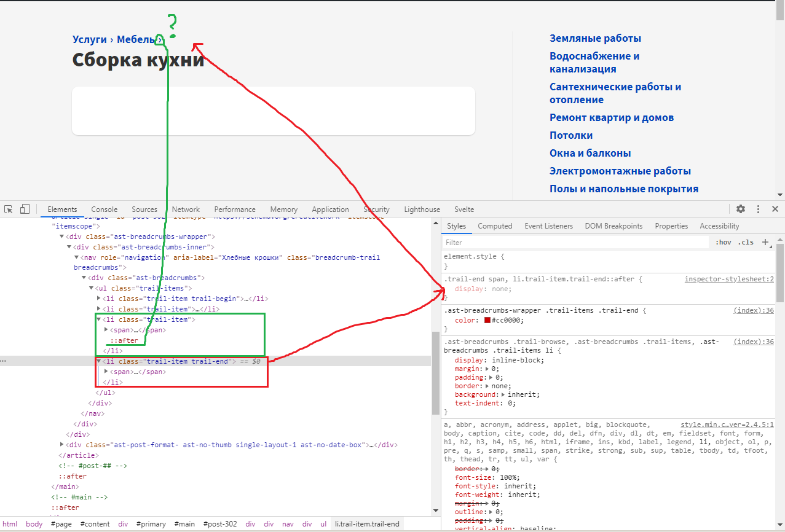Image resolution: width=785 pixels, height=532 pixels.
Task: Open the DevTools three-dot customize menu
Action: pyautogui.click(x=759, y=209)
